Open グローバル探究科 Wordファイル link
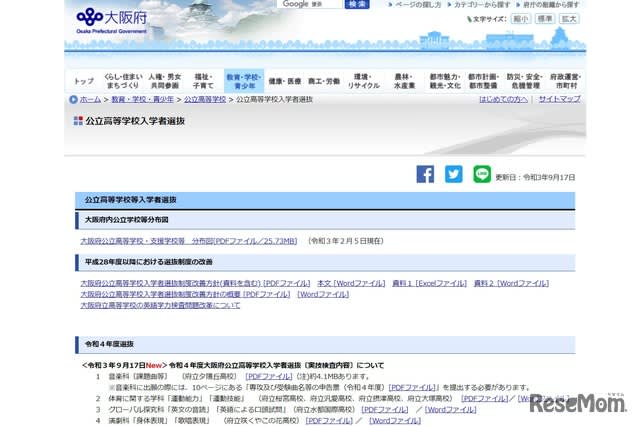640x426 pixels. (451, 409)
